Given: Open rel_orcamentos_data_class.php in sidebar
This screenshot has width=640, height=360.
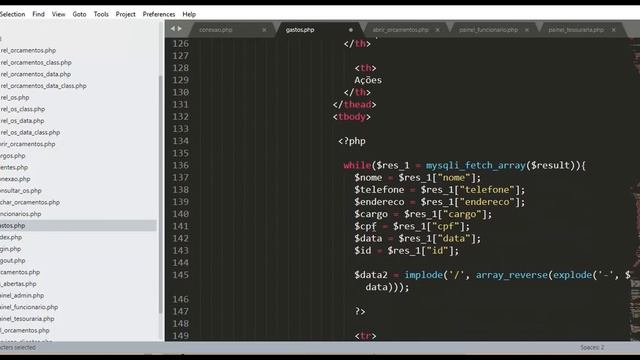Looking at the screenshot, I should [43, 86].
